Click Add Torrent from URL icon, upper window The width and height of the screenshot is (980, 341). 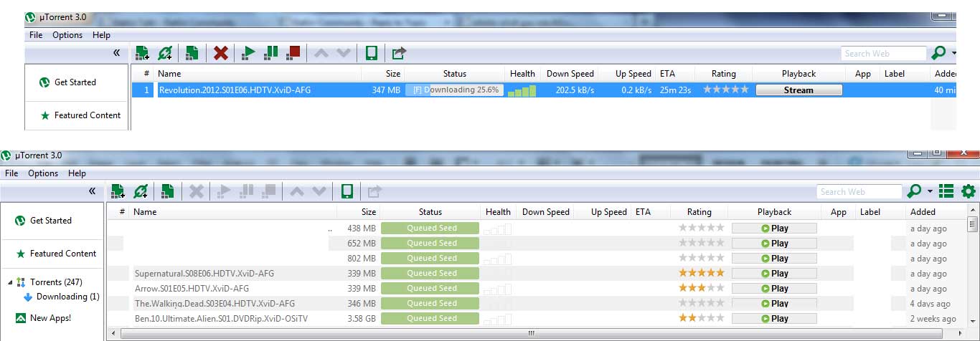tap(166, 52)
